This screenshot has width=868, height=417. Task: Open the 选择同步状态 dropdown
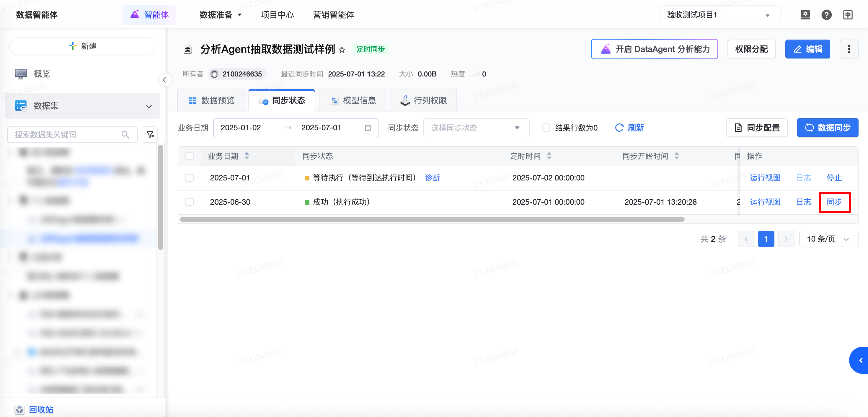pos(476,128)
